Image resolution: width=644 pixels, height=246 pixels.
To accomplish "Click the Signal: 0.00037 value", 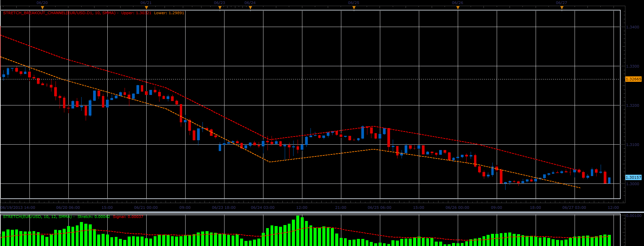I will (128, 217).
